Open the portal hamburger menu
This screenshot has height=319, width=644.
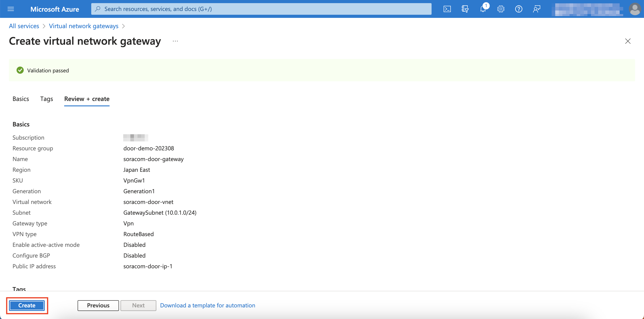pos(11,9)
